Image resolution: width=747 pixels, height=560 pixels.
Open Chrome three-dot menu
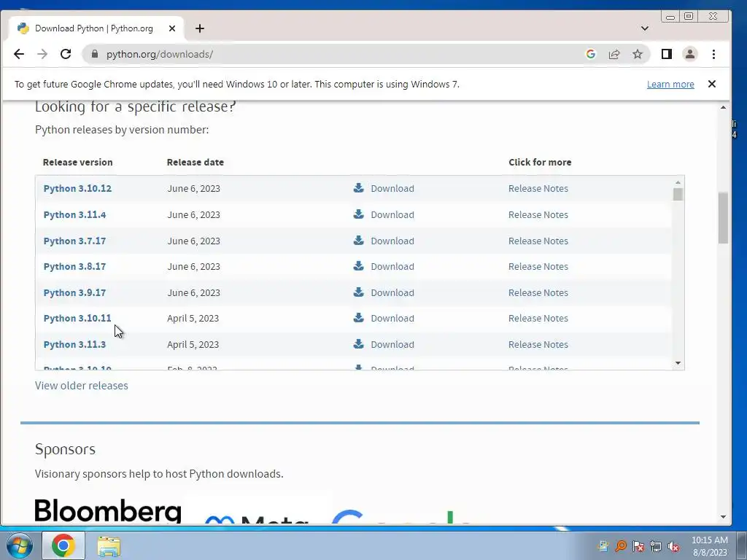tap(713, 54)
